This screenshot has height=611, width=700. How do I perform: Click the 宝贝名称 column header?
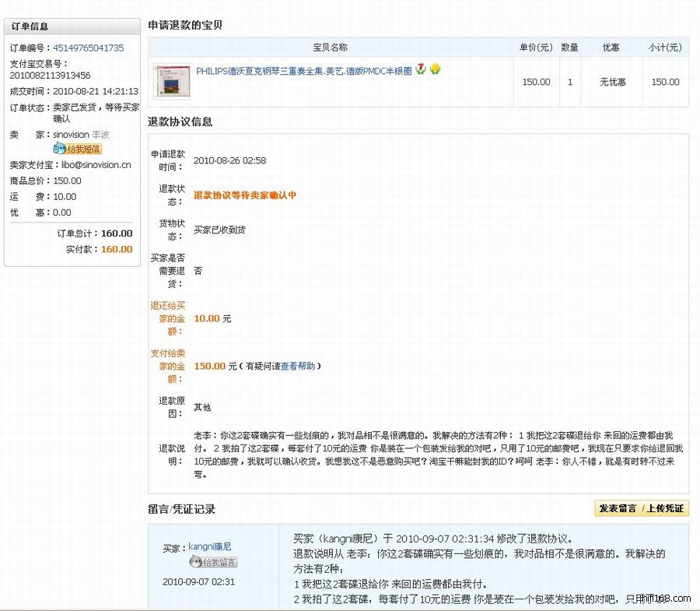point(330,47)
